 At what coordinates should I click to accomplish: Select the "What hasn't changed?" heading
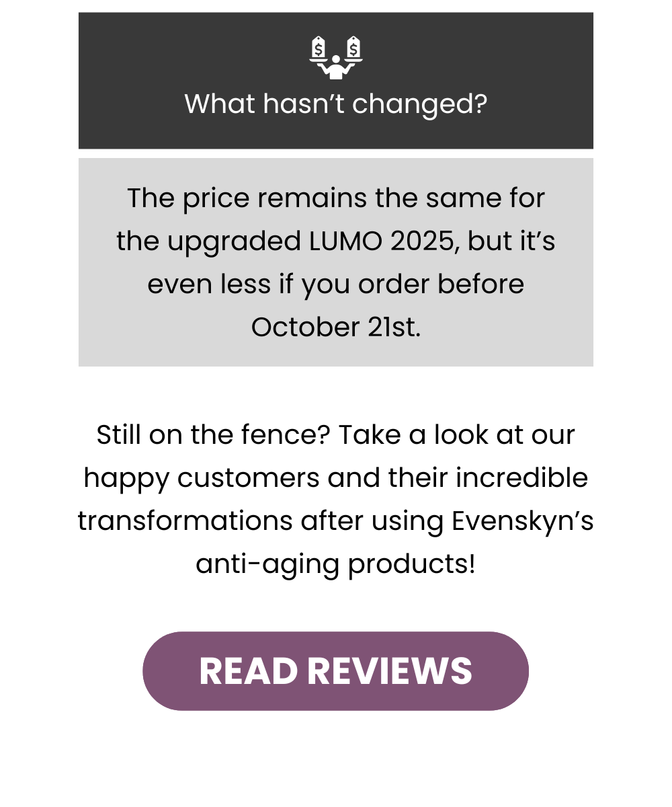tap(336, 104)
